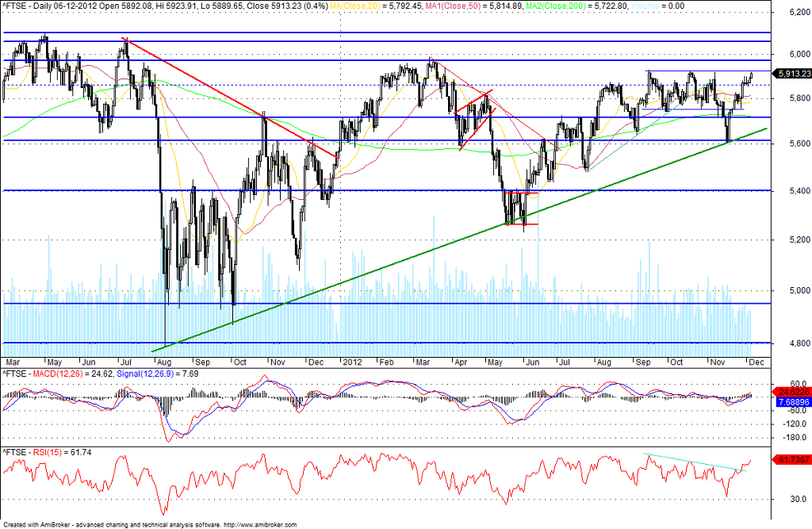This screenshot has width=812, height=529.
Task: Click the Feb date axis label
Action: coord(386,362)
